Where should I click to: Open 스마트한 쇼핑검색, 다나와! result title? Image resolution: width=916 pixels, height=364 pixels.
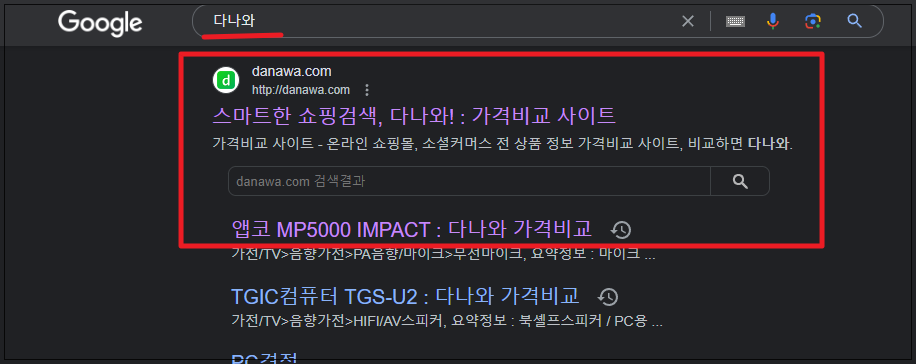point(414,116)
